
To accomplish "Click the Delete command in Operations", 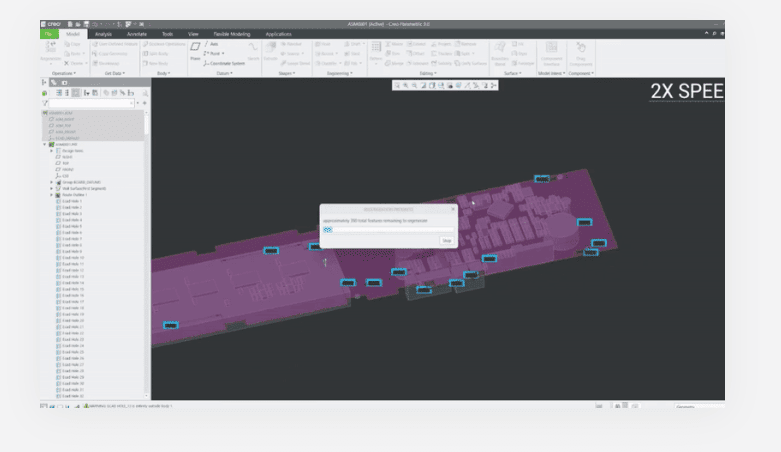I will click(x=74, y=63).
